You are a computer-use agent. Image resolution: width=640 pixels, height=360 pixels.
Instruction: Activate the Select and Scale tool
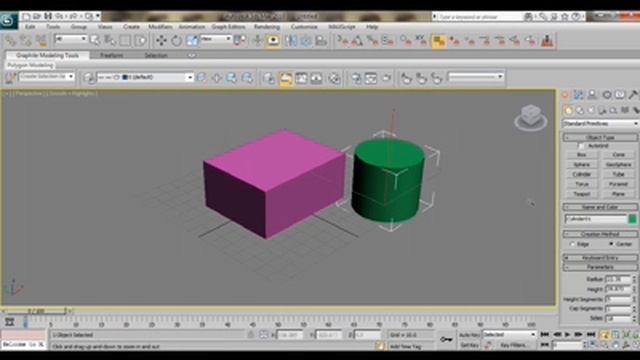192,40
